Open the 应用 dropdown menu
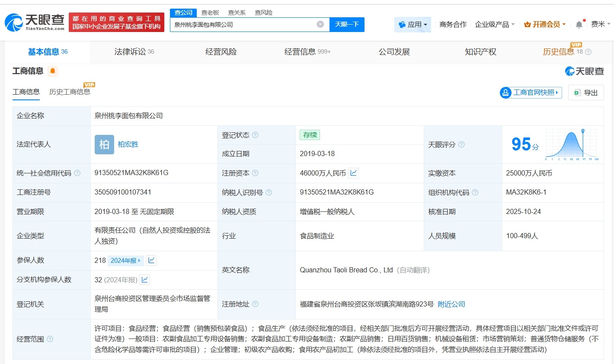Viewport: 614px width, 364px height. pyautogui.click(x=412, y=24)
